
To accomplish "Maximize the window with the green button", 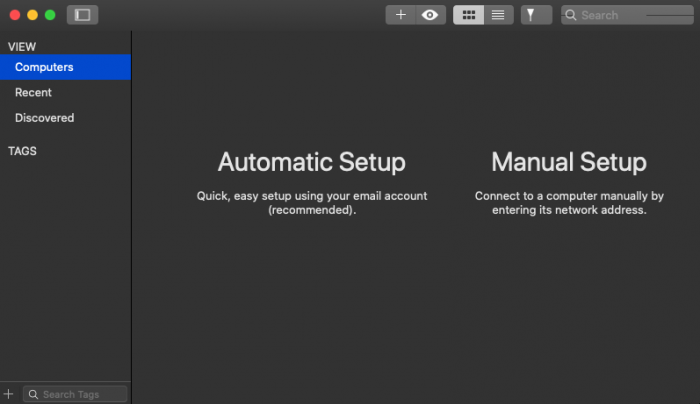I will (50, 15).
